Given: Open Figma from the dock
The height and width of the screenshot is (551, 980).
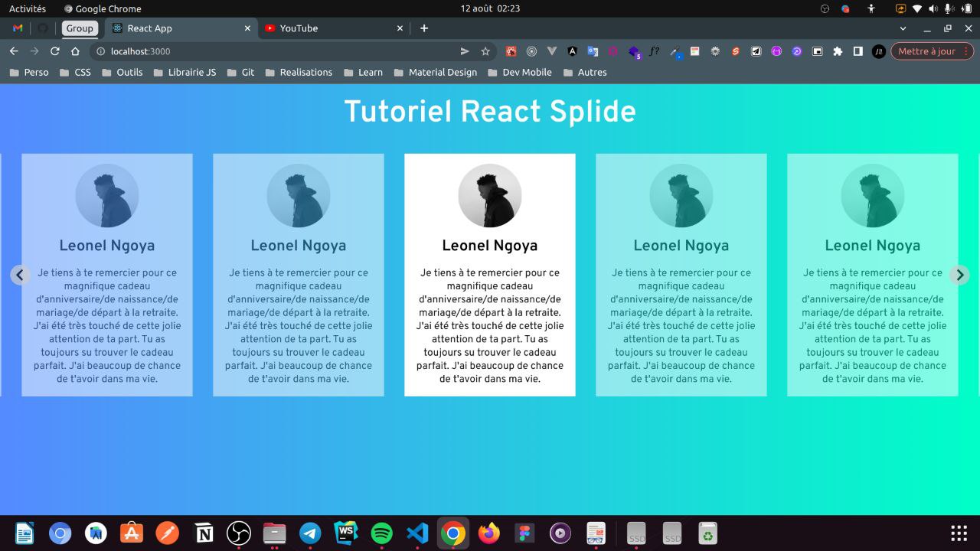Looking at the screenshot, I should click(524, 533).
